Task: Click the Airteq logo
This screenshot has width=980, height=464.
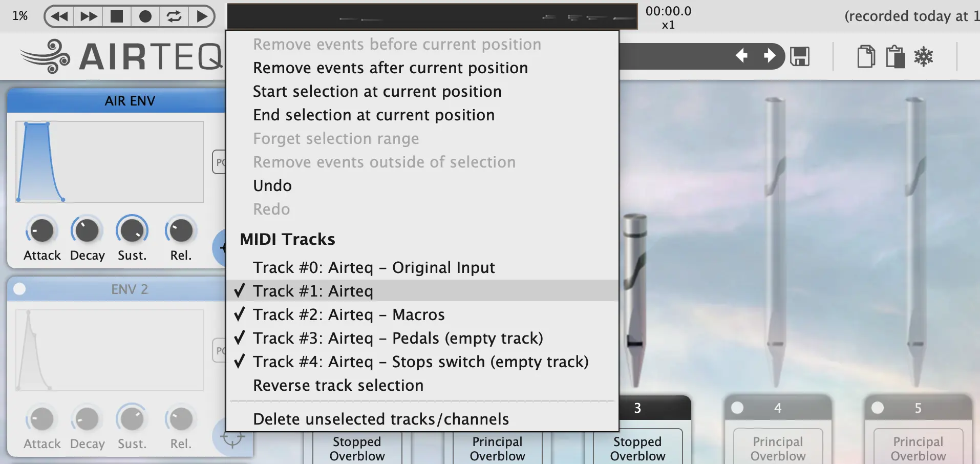Action: coord(122,56)
